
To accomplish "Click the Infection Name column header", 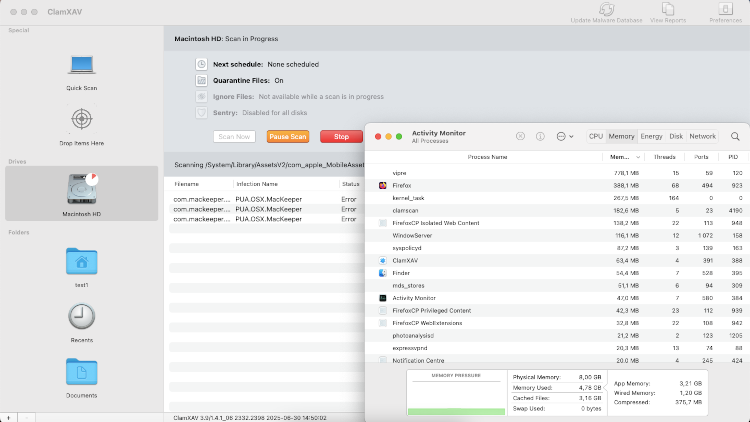I will (286, 184).
